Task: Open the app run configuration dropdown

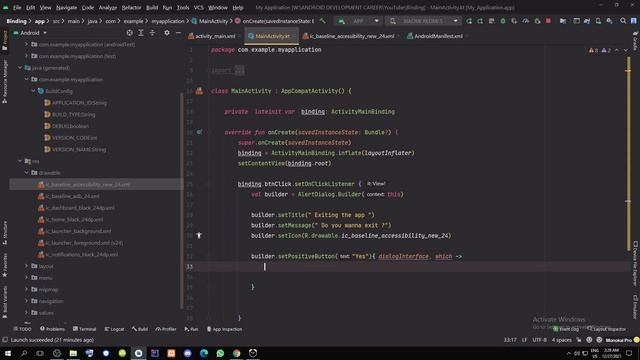Action: click(358, 21)
